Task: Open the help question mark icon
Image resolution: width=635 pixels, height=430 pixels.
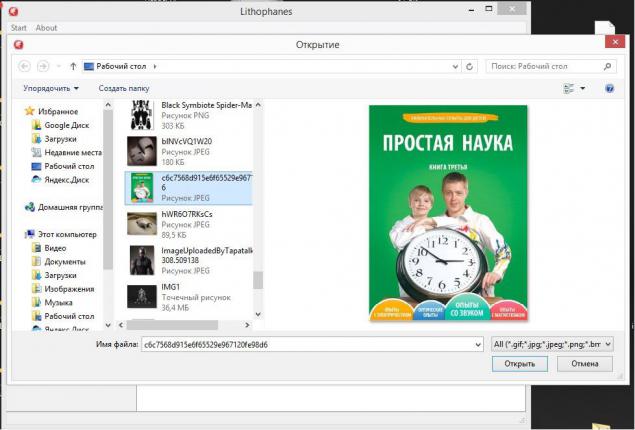Action: pos(609,88)
